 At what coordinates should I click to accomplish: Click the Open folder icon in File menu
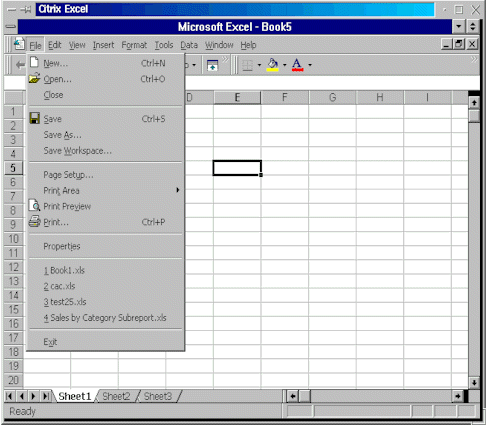pyautogui.click(x=34, y=79)
